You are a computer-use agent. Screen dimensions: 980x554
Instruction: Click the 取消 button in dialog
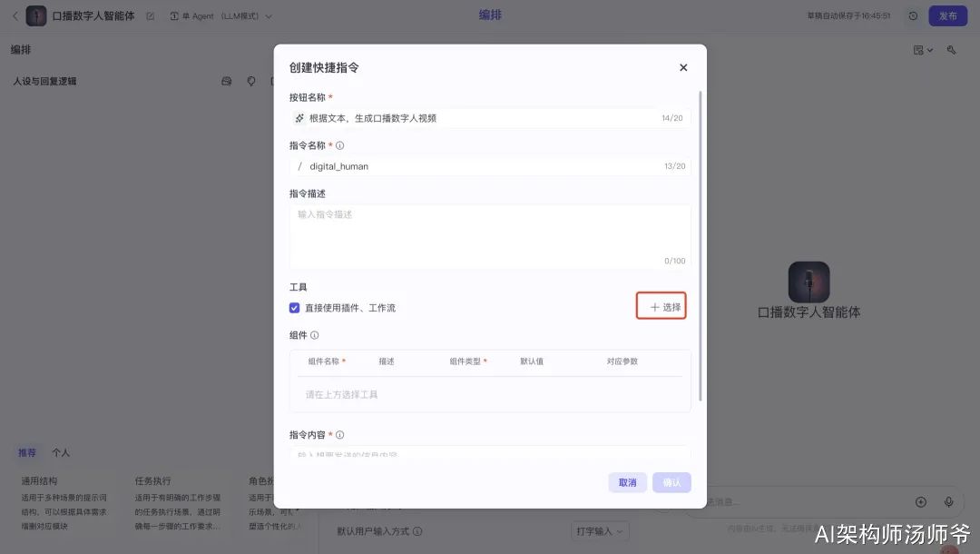coord(628,483)
